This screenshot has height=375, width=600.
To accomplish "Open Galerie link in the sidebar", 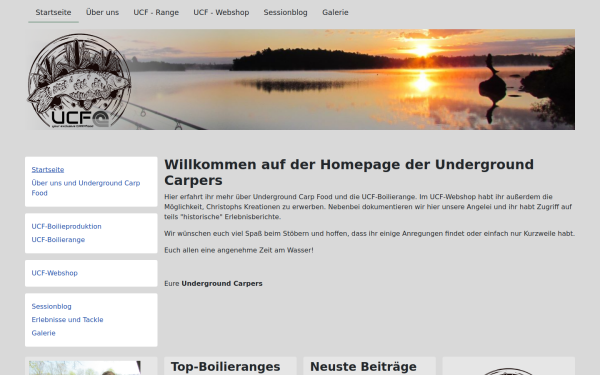I will tap(44, 333).
